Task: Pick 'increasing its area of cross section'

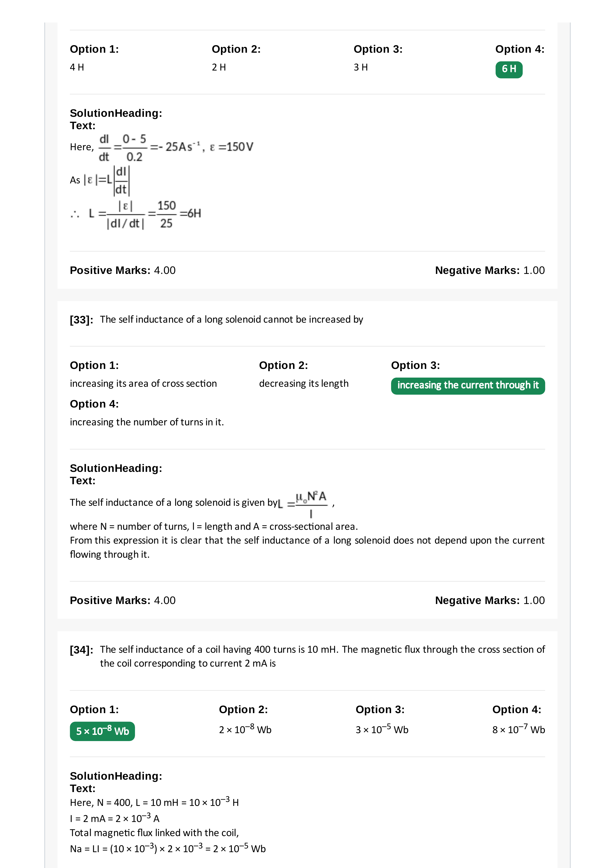Action: click(x=143, y=383)
